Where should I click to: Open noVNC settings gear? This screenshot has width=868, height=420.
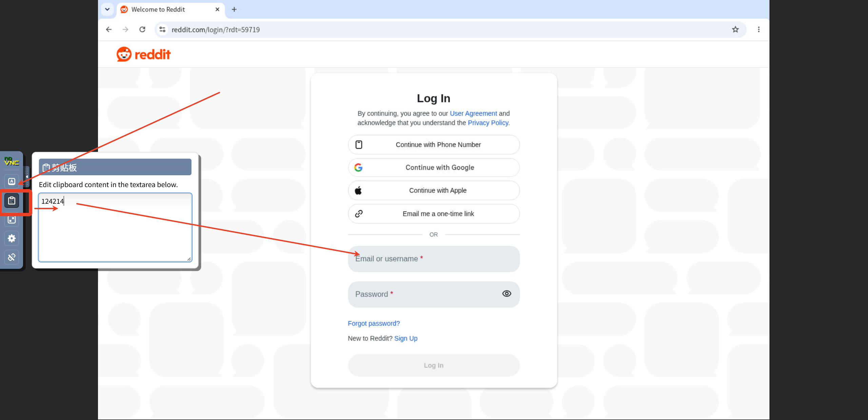pos(12,238)
